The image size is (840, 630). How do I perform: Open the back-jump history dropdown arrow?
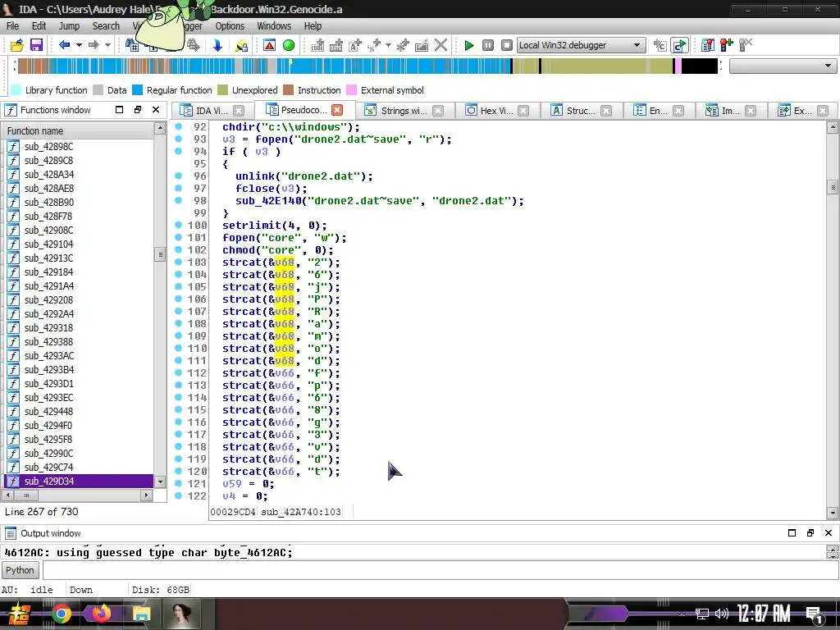79,45
